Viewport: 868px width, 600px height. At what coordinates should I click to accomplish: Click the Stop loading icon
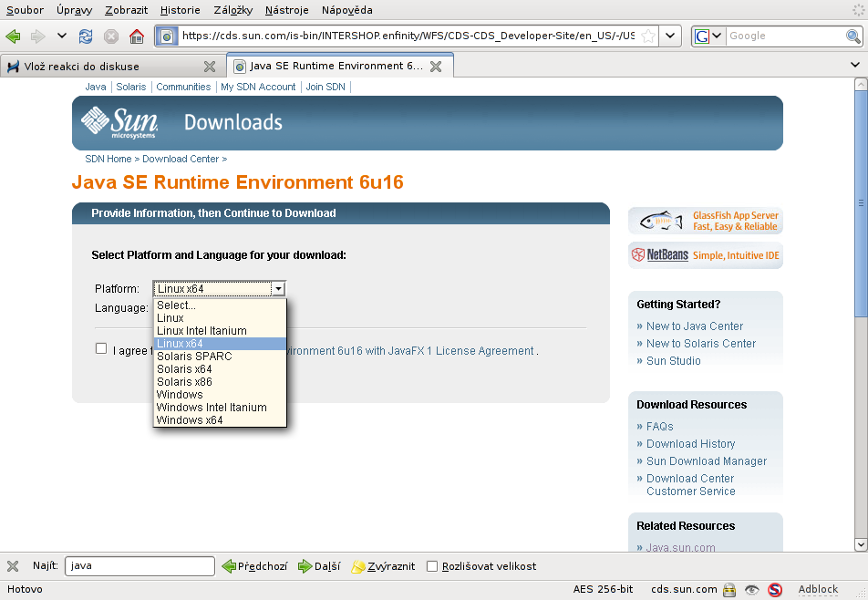111,36
